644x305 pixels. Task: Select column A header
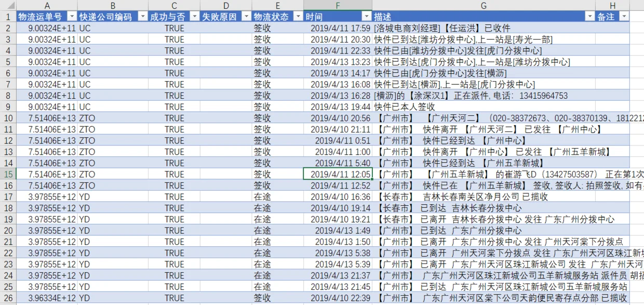[47, 5]
